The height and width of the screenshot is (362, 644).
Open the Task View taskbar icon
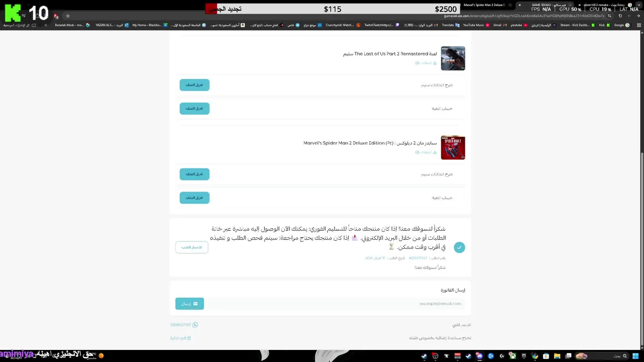click(568, 356)
